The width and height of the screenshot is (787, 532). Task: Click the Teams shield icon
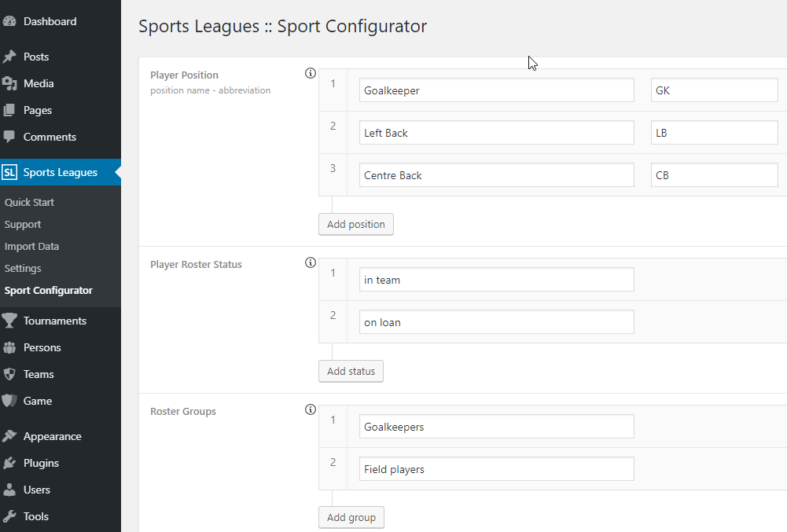click(9, 374)
